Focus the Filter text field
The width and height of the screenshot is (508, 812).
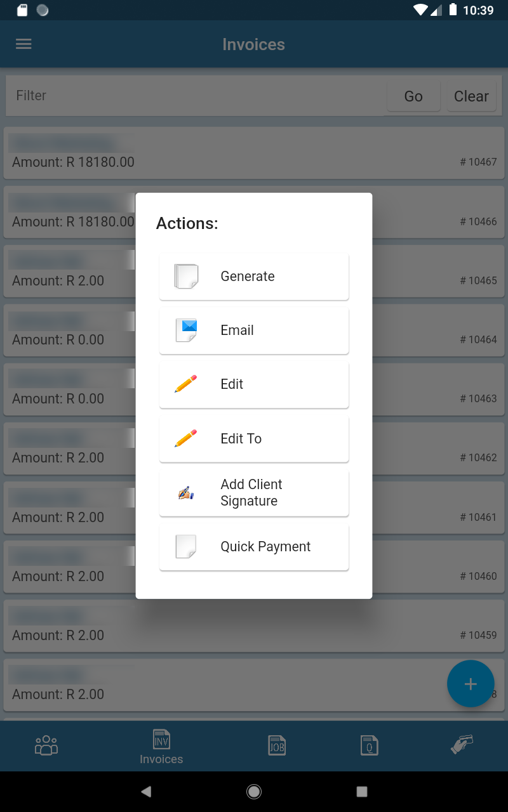pos(190,96)
